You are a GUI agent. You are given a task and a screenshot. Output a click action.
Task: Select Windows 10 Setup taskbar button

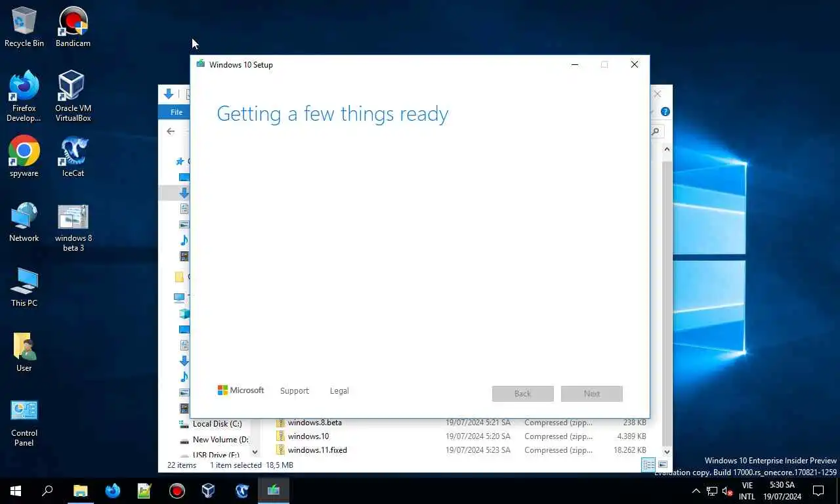tap(274, 490)
